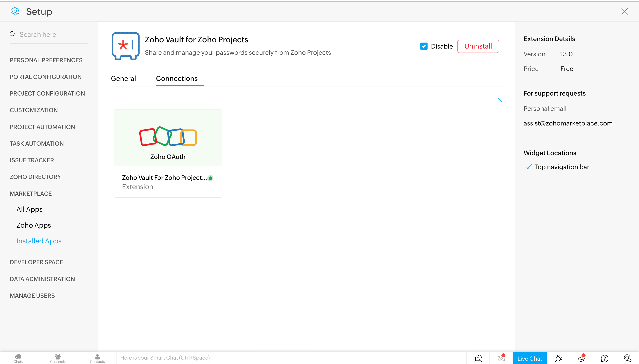Screen dimensions: 639x364
Task: Click the Price value Free
Action: coord(567,69)
